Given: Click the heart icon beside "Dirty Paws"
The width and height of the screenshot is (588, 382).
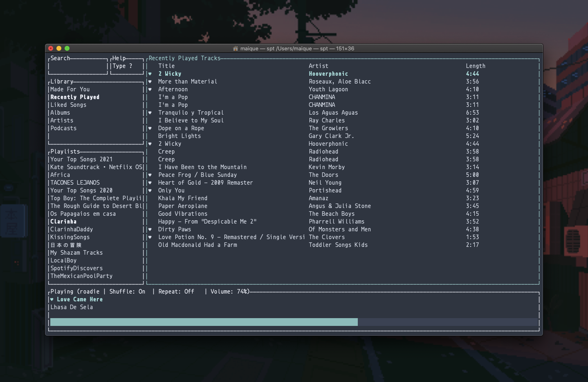Looking at the screenshot, I should coord(150,229).
